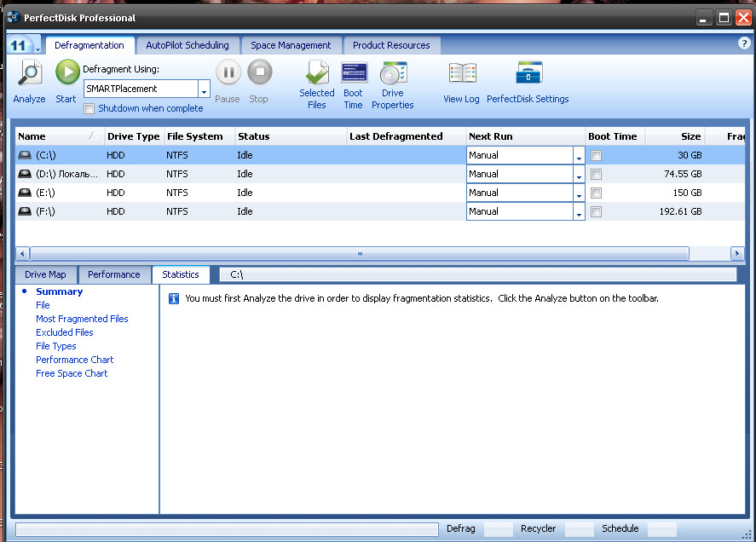Click PerfectDisk title bar app icon

[13, 17]
